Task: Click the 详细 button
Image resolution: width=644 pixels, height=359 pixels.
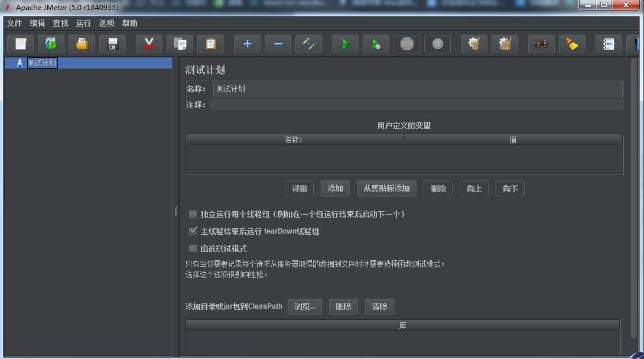Action: click(x=300, y=189)
